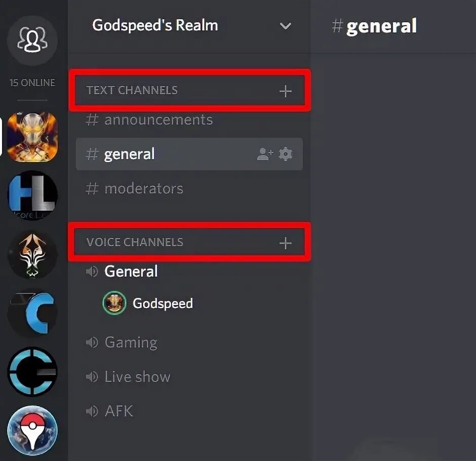
Task: Select the blue C letter server
Action: 32,313
